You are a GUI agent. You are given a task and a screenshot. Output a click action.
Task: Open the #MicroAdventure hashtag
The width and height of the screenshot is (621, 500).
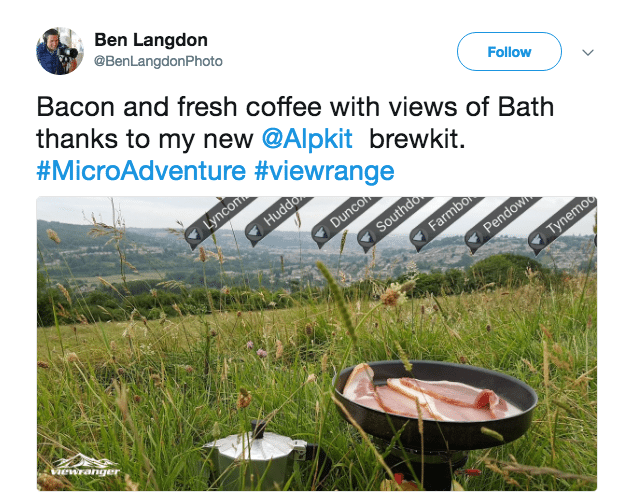tap(140, 169)
